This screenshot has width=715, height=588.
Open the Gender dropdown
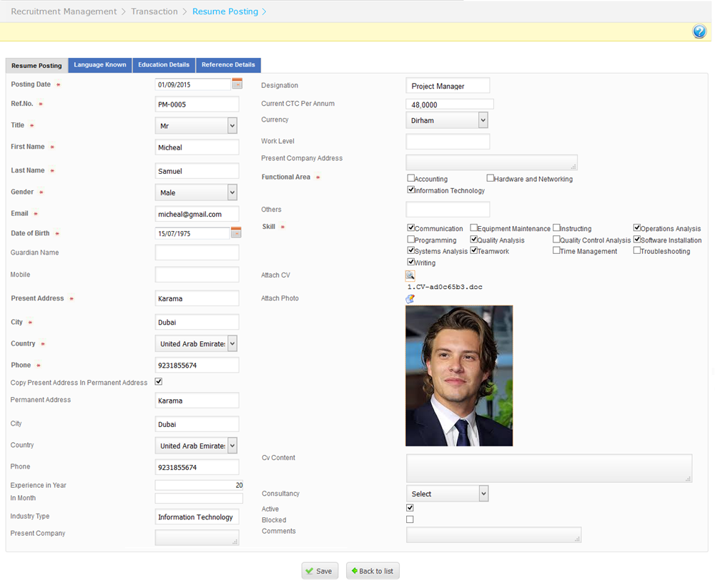196,192
